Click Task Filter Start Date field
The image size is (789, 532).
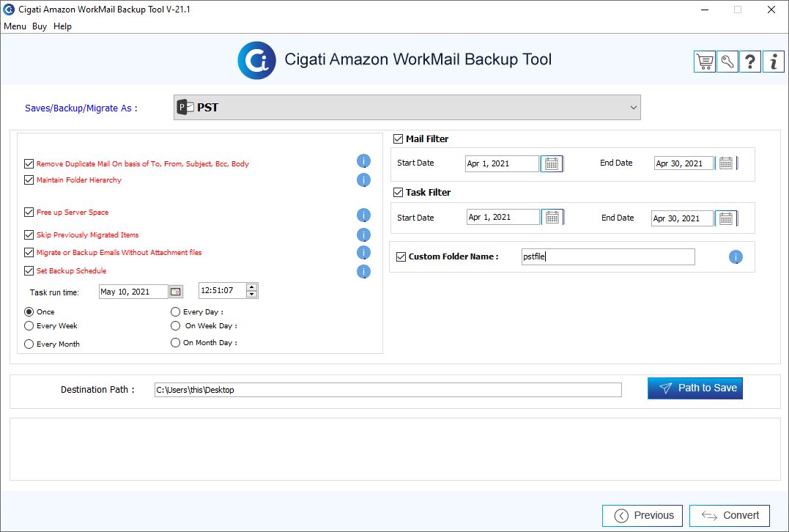point(503,217)
